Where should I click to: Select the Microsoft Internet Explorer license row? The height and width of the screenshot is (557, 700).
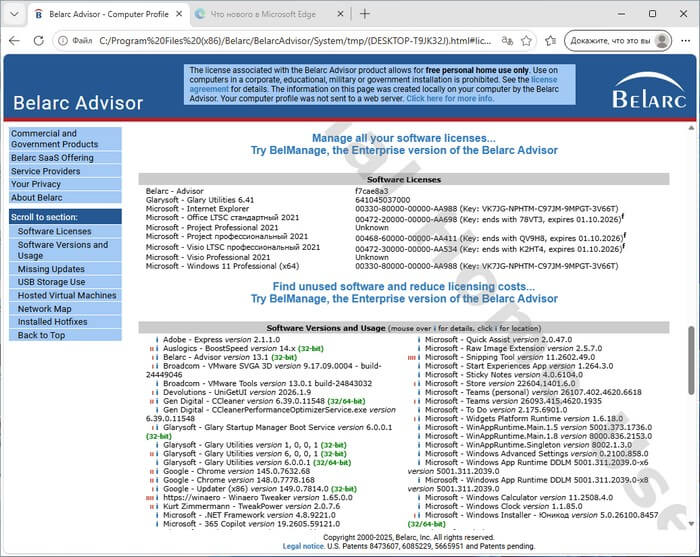[404, 209]
